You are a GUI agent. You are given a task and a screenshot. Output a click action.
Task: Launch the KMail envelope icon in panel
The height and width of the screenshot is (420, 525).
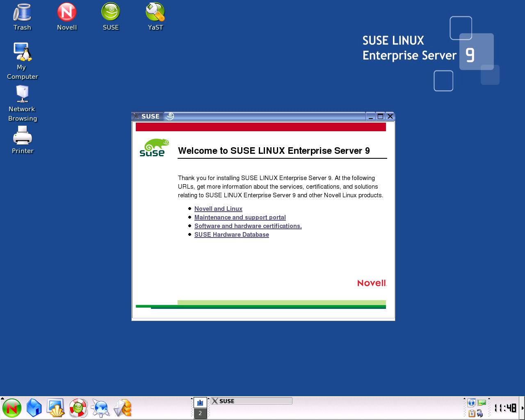[x=122, y=408]
